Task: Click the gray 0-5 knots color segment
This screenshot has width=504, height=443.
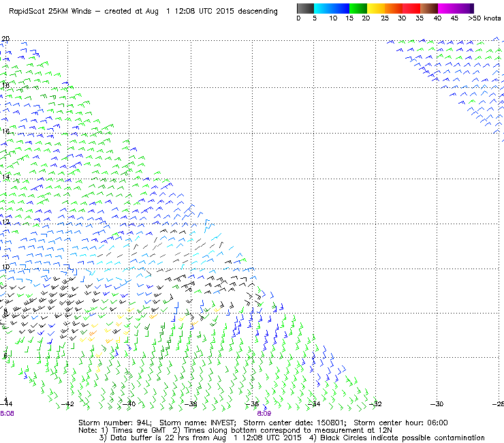Action: [305, 8]
